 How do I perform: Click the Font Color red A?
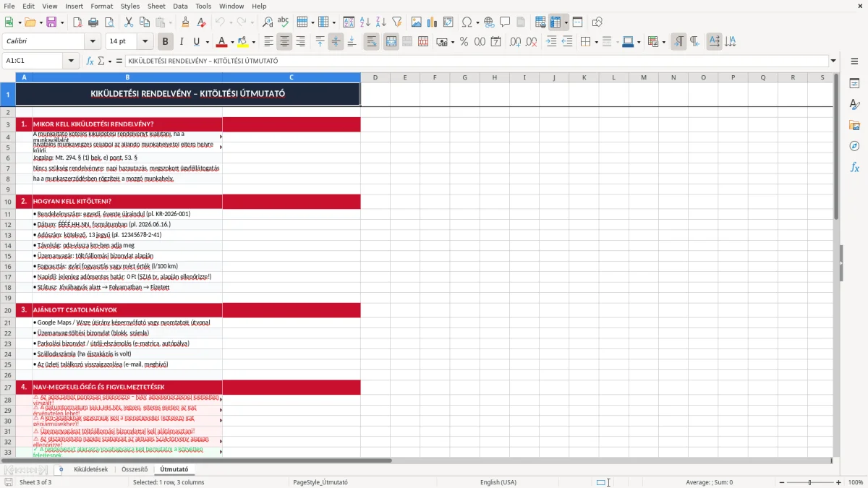point(222,42)
